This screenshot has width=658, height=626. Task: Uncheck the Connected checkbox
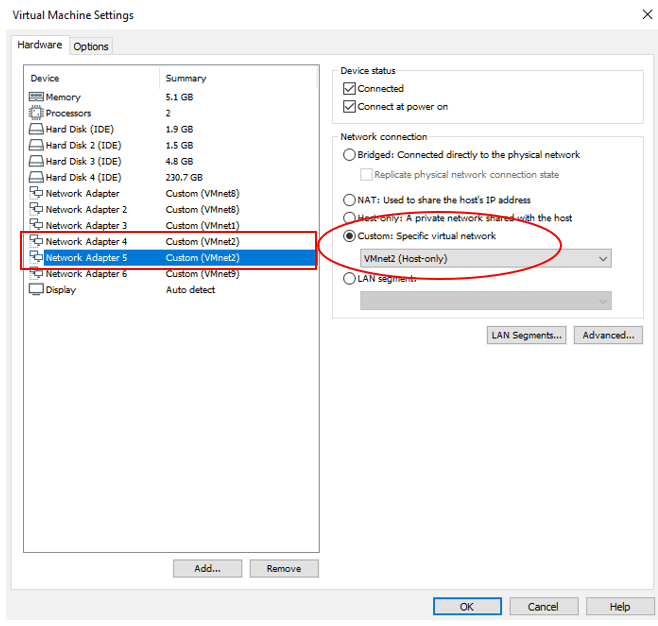(x=349, y=89)
